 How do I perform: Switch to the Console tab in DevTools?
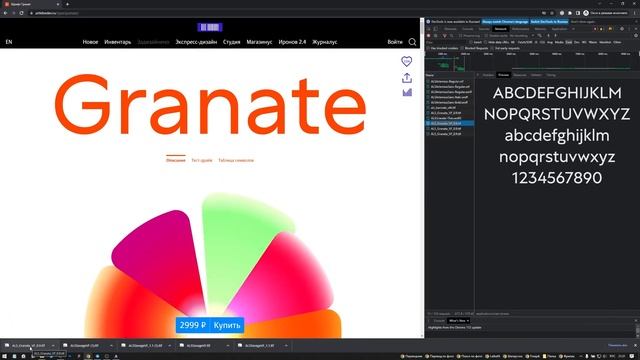click(x=468, y=29)
